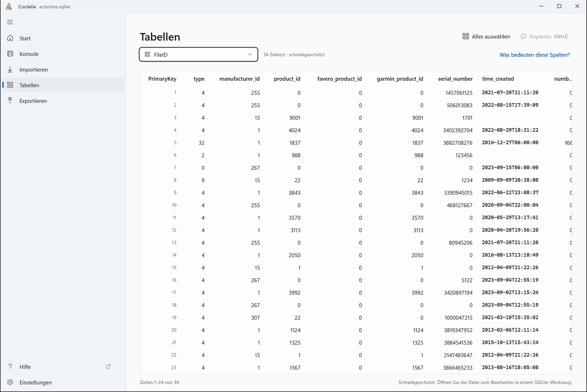The width and height of the screenshot is (587, 392).
Task: Select the Tabellen navigation item
Action: (63, 85)
